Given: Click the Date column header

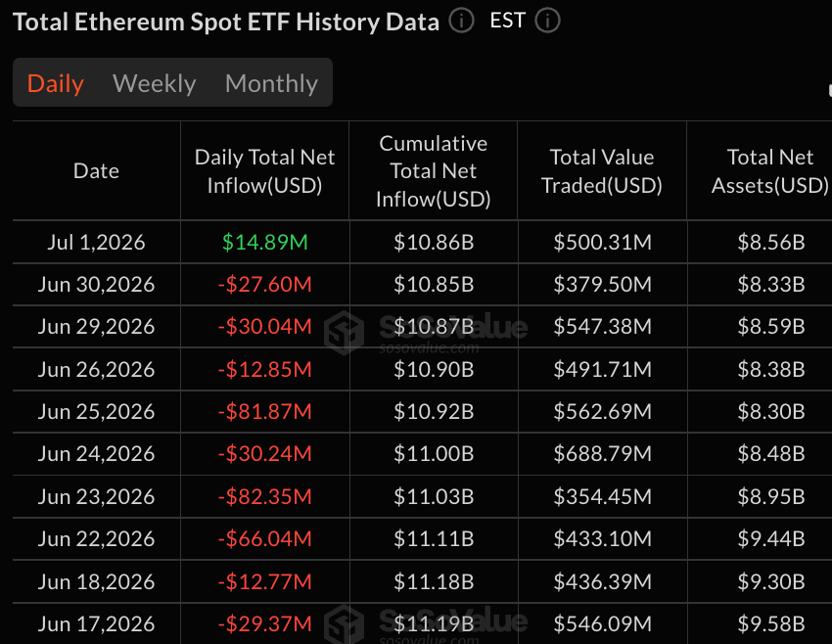Looking at the screenshot, I should click(x=96, y=171).
